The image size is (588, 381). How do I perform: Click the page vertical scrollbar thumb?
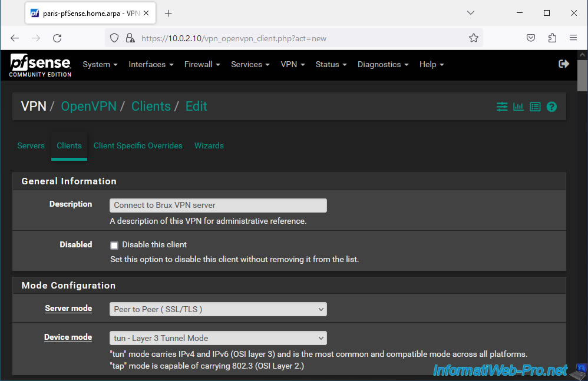[x=582, y=75]
